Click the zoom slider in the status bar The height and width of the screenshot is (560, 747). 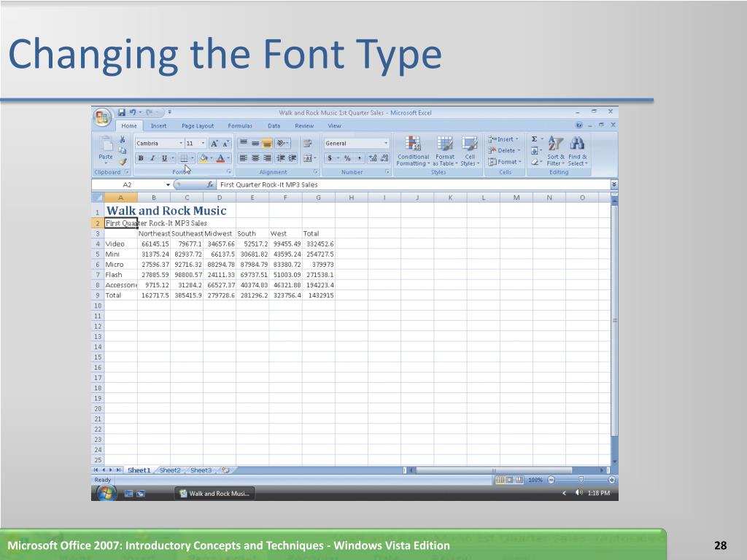coord(581,480)
